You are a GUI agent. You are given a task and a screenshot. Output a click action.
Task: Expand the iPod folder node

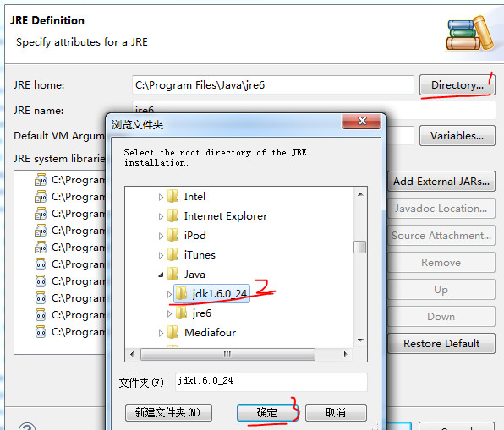(161, 236)
